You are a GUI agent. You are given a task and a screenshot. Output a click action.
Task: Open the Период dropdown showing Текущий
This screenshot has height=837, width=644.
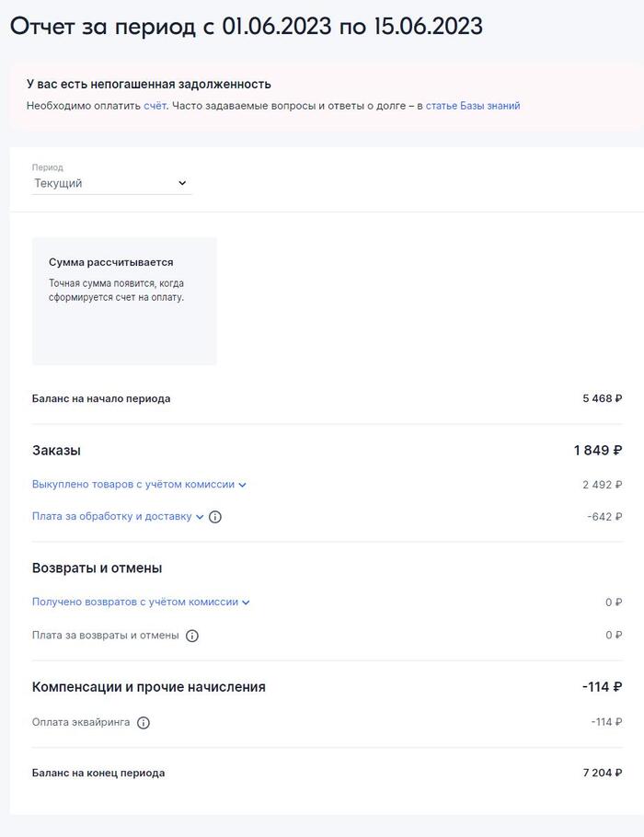pos(111,183)
